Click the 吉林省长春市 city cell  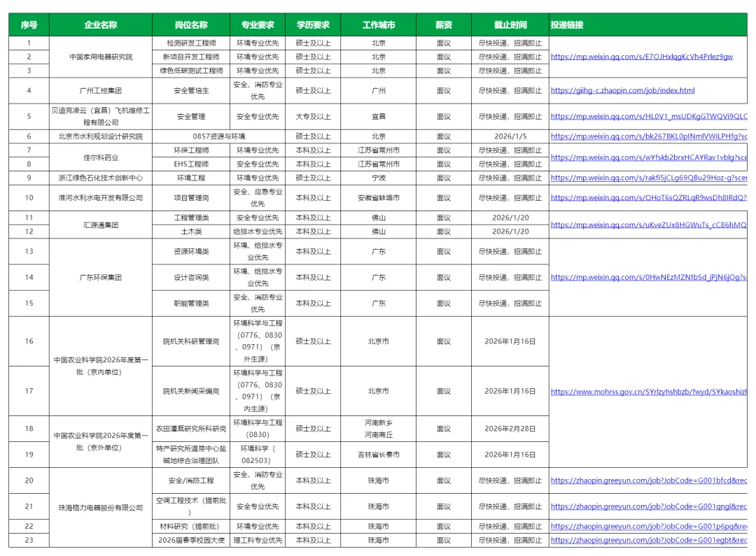(379, 455)
